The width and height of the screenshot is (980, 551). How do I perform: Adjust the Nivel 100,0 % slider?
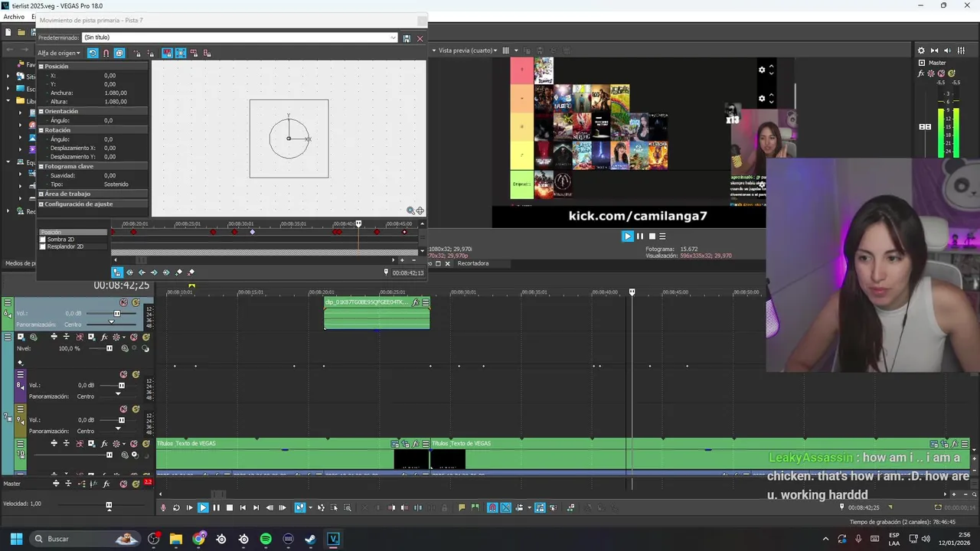109,348
